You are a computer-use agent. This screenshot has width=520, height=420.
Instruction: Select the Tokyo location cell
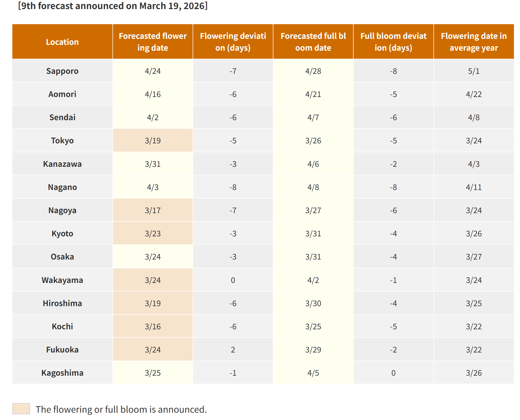click(62, 141)
